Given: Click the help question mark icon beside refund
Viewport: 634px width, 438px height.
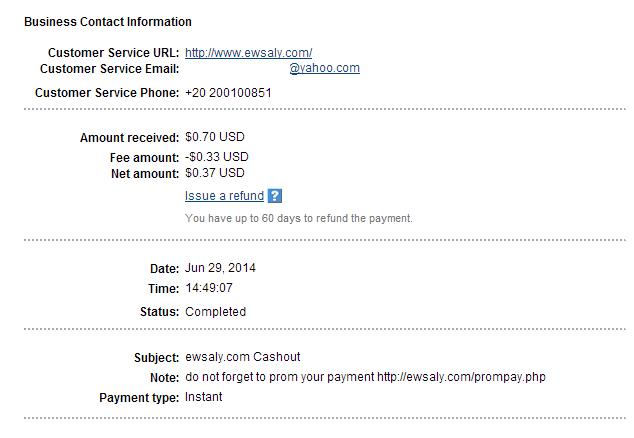Looking at the screenshot, I should pos(275,196).
